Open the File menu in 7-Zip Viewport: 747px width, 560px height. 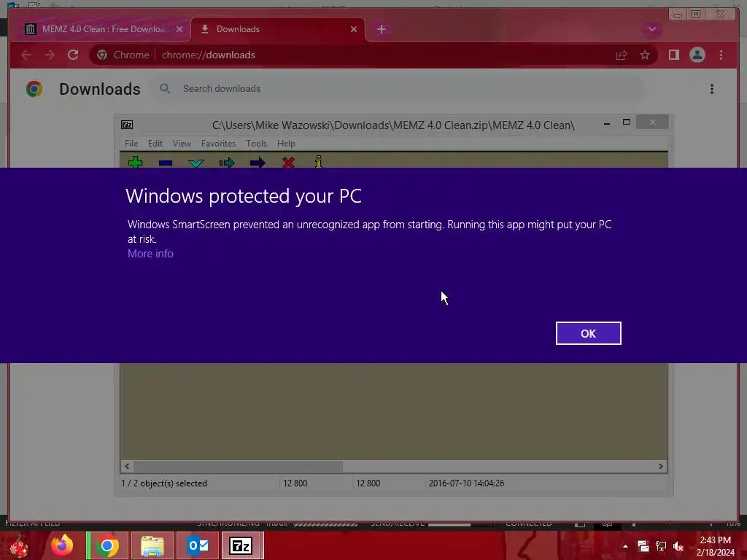pyautogui.click(x=131, y=144)
